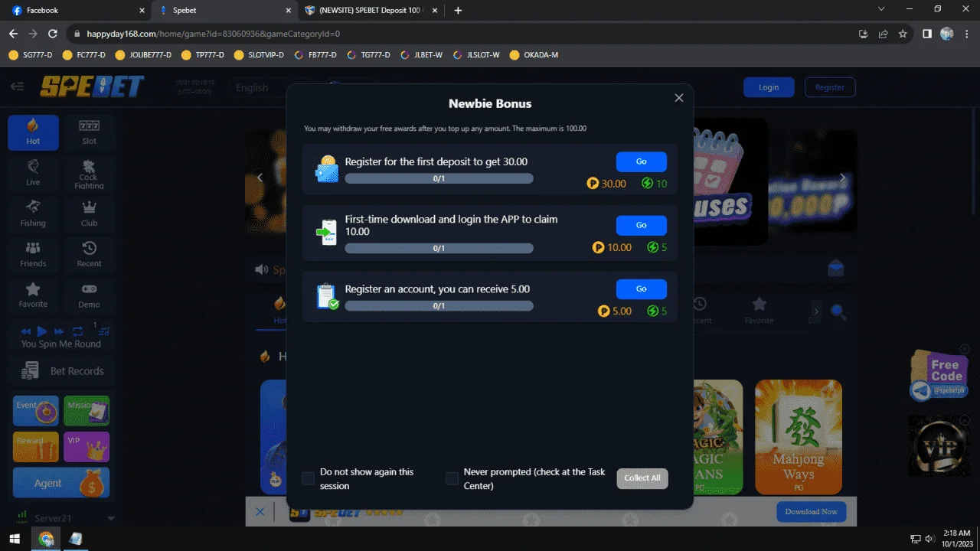Open the taskbar clock showing 2:18 AM
This screenshot has width=980, height=551.
click(x=956, y=539)
